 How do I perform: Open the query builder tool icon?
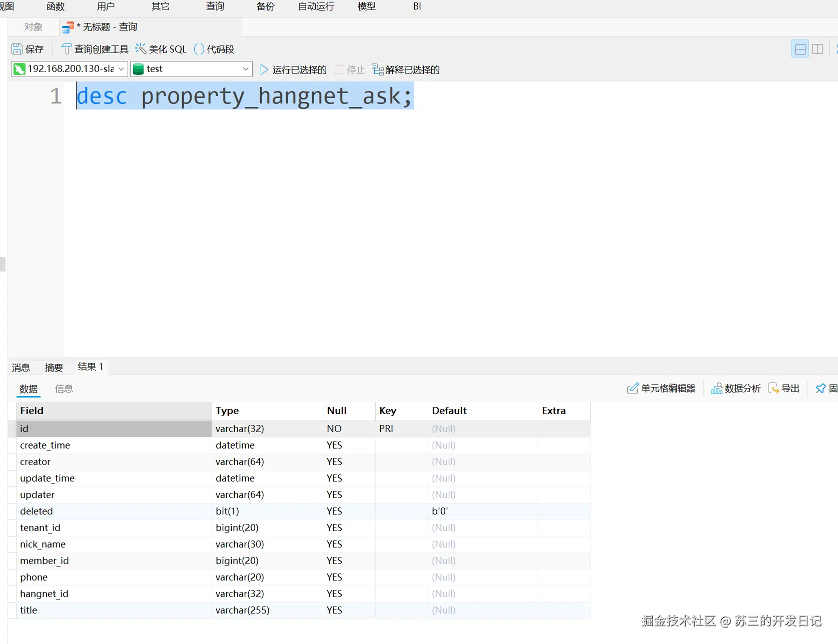click(66, 49)
